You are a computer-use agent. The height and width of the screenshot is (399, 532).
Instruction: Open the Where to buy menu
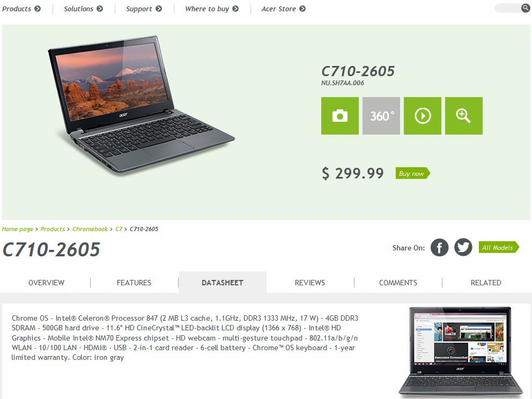(x=212, y=9)
